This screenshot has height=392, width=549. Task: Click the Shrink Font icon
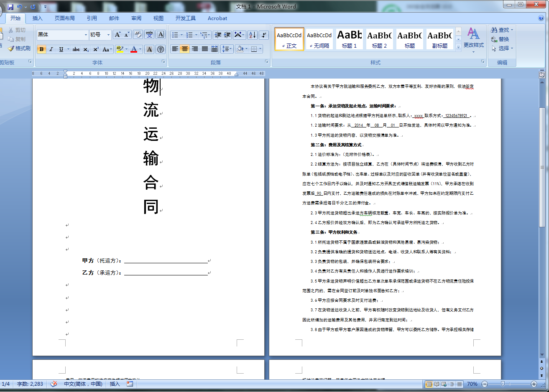click(x=127, y=35)
